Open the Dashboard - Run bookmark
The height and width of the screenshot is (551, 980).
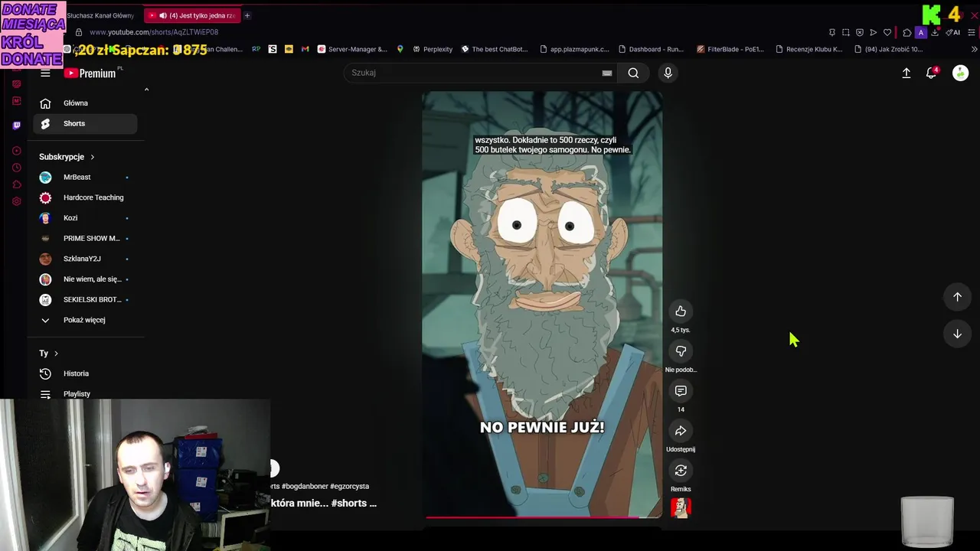(651, 49)
